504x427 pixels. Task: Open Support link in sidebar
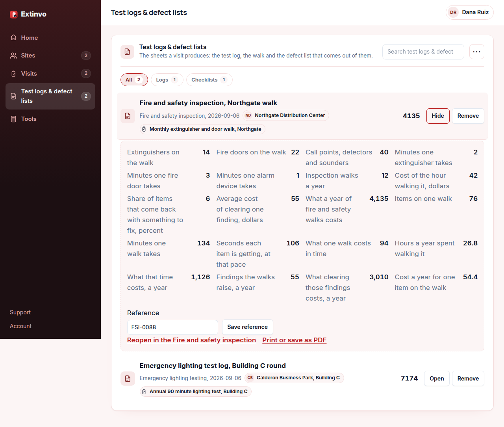click(20, 312)
